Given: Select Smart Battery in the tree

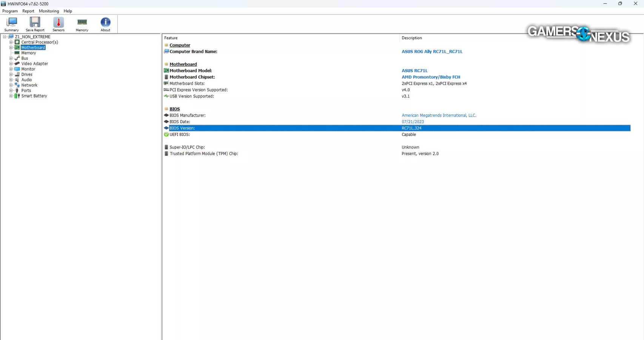Looking at the screenshot, I should point(34,96).
